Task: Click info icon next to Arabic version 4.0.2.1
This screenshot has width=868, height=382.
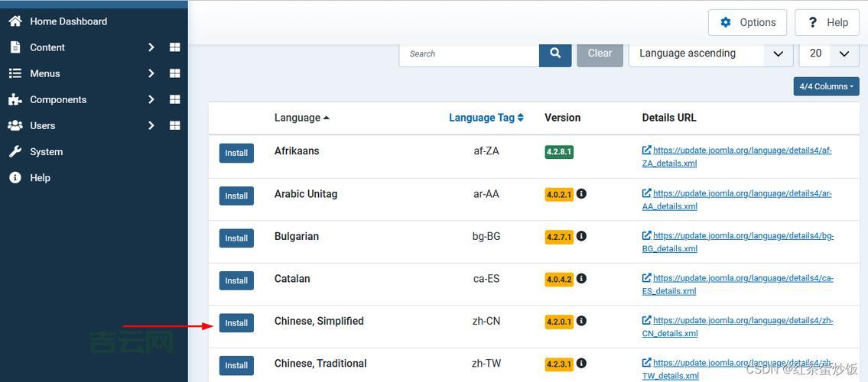Action: click(x=581, y=194)
